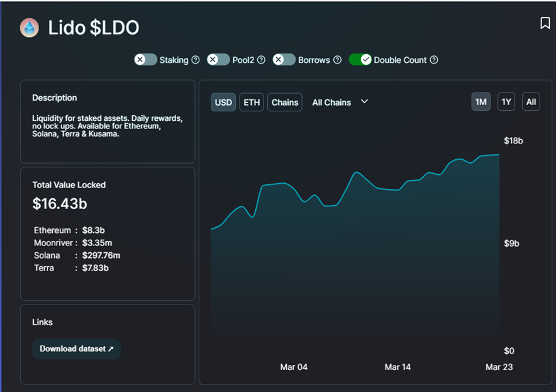Click the Pool2 help question-mark icon

(261, 60)
